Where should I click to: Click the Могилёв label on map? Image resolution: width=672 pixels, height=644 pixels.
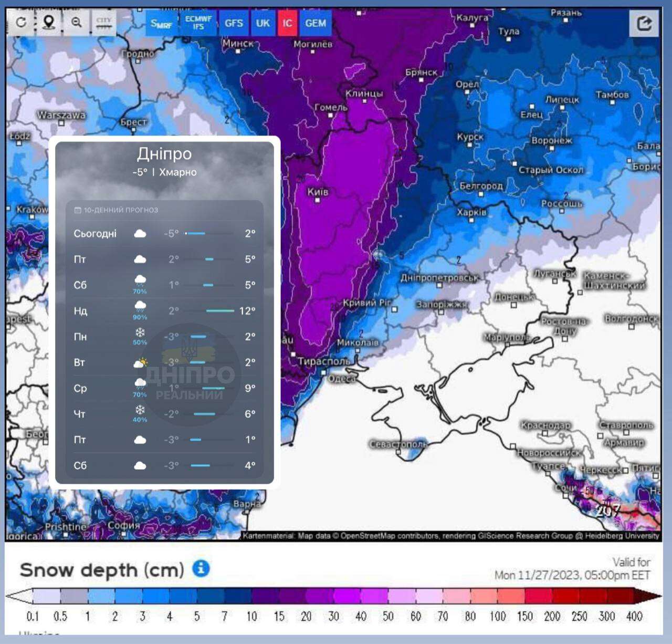coord(313,44)
